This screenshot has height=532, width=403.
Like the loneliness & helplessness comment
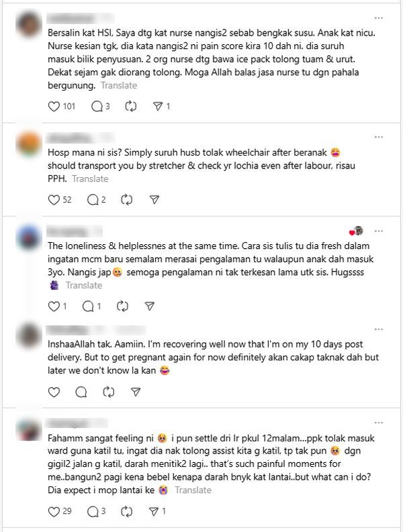pos(54,307)
